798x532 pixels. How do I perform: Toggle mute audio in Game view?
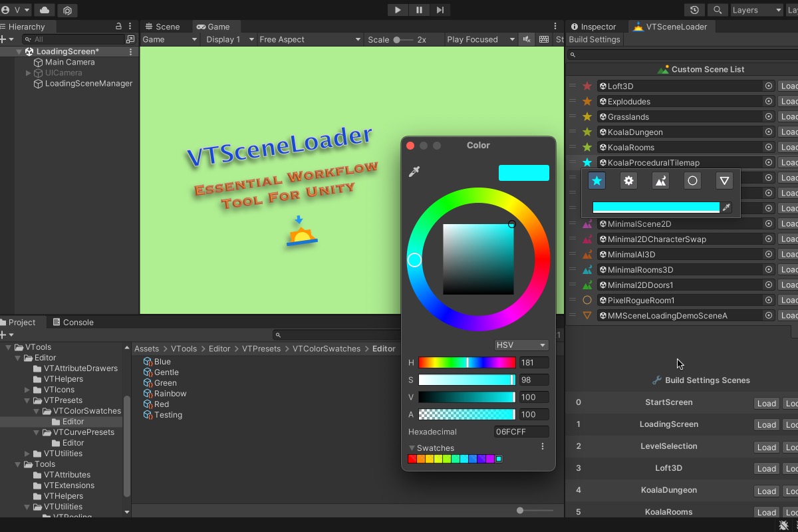(x=527, y=39)
